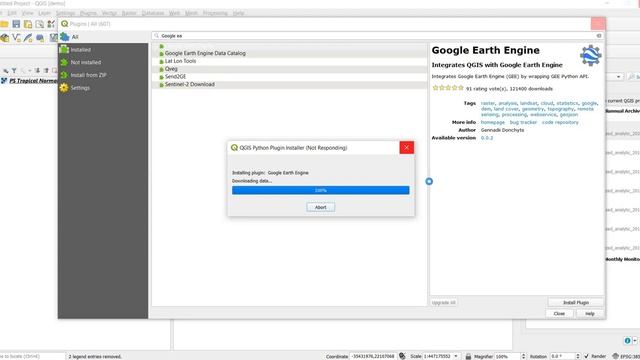This screenshot has width=640, height=360.
Task: Clear the plugin search text
Action: (x=599, y=36)
